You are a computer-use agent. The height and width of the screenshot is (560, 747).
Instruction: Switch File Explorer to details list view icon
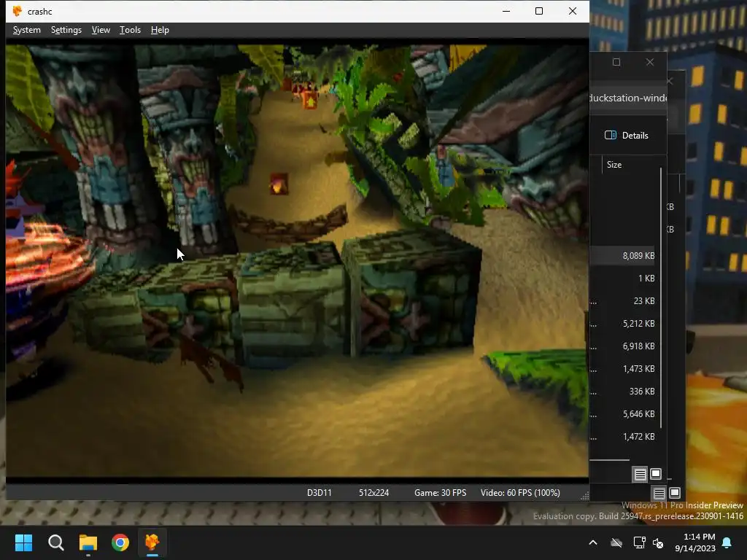click(640, 474)
